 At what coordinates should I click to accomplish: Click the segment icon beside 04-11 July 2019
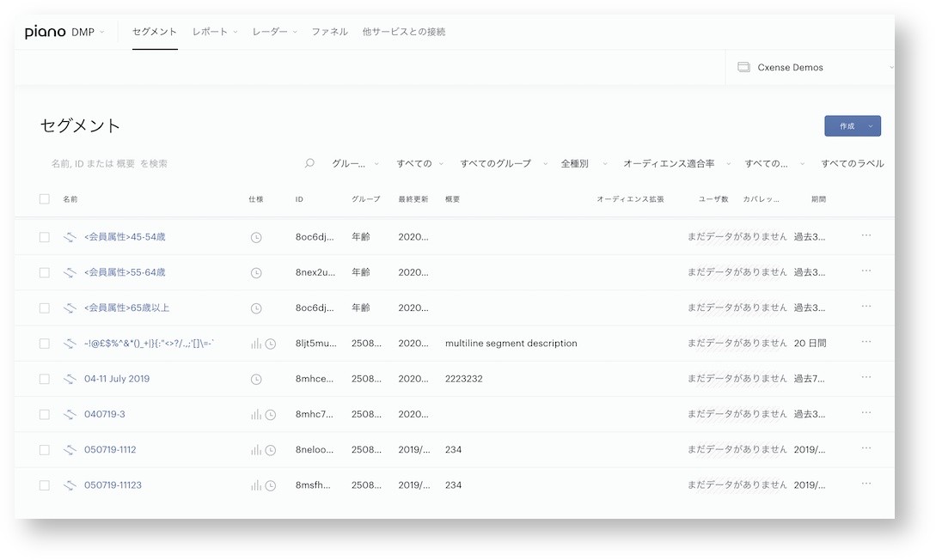(x=70, y=380)
